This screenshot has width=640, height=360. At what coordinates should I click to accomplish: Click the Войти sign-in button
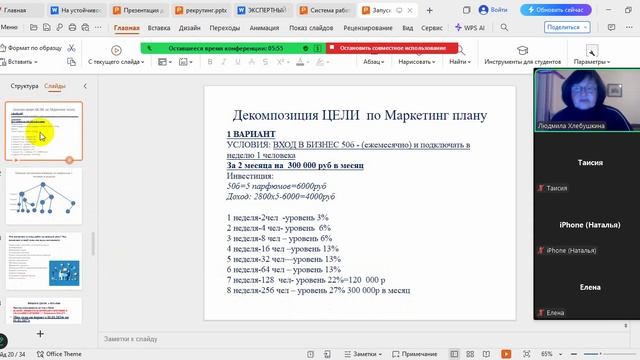(493, 10)
